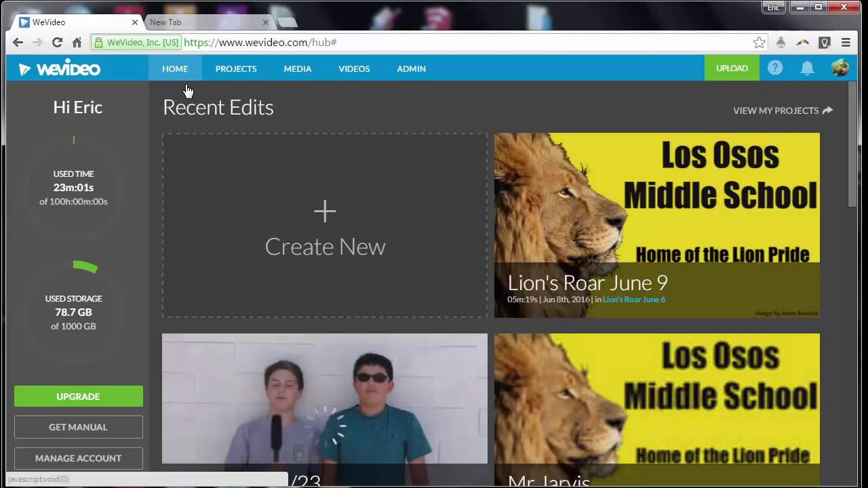This screenshot has height=488, width=868.
Task: Open a new browser tab
Action: [x=288, y=22]
